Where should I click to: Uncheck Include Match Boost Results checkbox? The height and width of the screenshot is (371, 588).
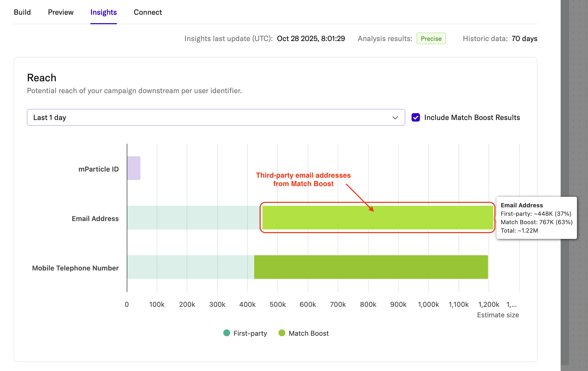pos(416,117)
